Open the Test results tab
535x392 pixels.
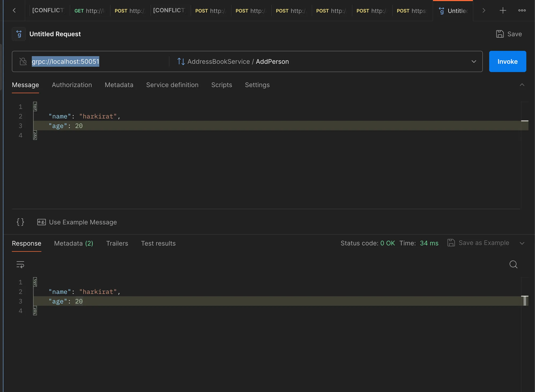tap(158, 243)
